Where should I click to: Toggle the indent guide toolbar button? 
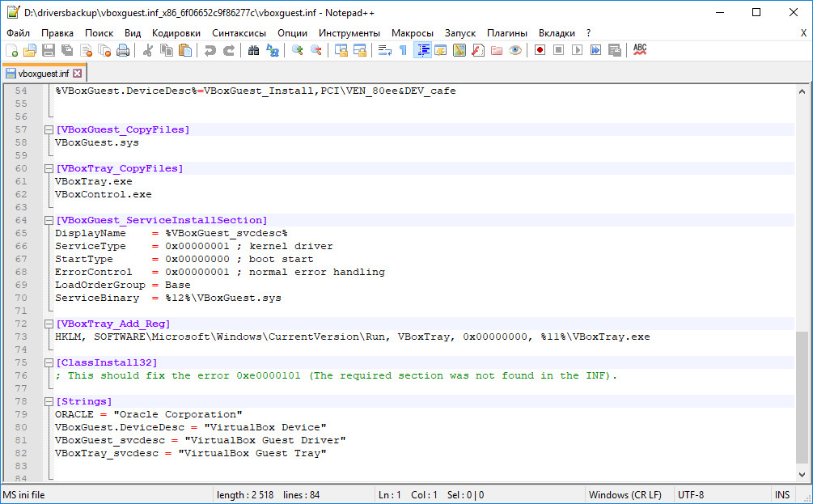[422, 50]
